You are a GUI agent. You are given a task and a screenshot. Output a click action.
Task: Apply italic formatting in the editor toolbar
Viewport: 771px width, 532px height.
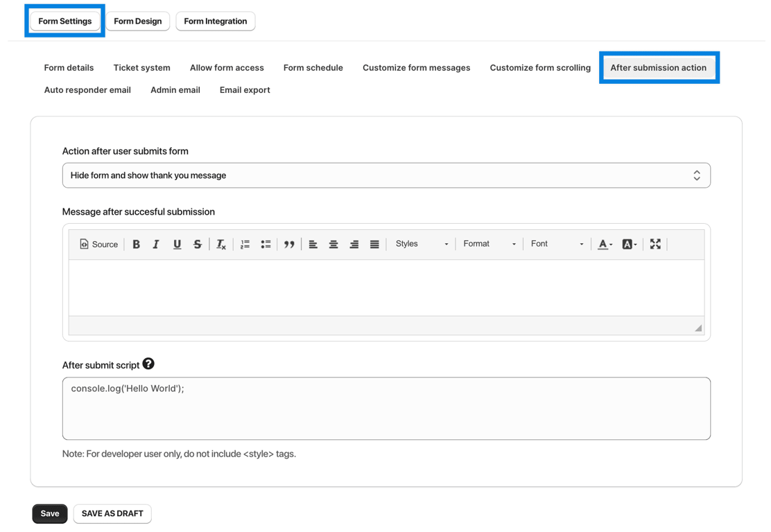click(156, 244)
